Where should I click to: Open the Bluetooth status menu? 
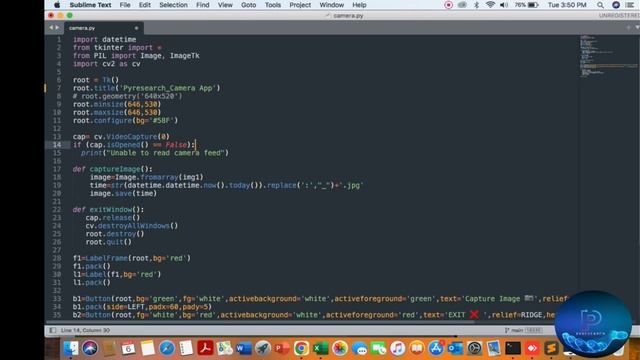476,5
